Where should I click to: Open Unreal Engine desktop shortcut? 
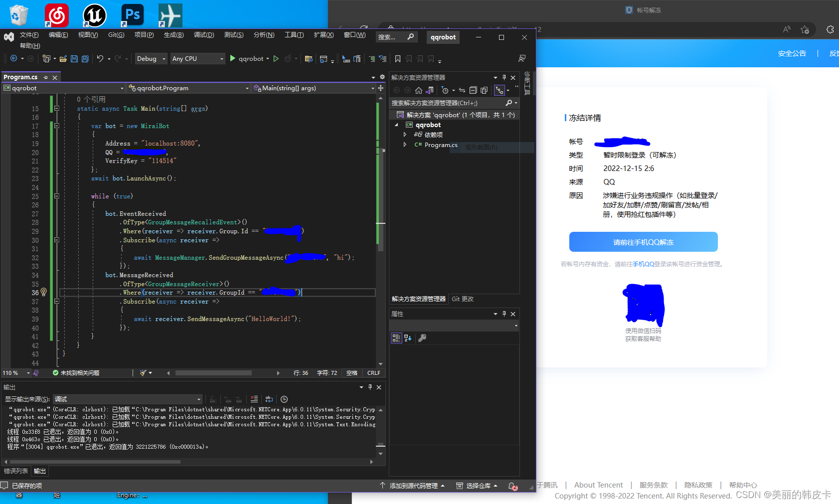click(x=94, y=15)
